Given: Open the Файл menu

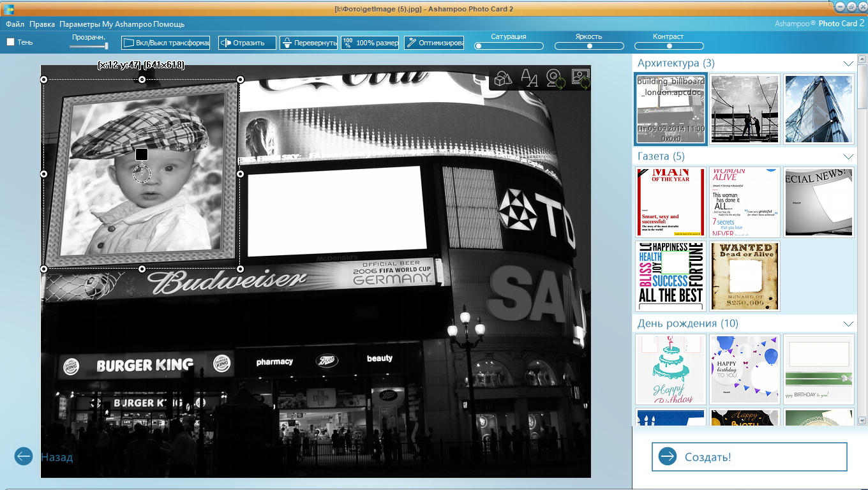Looking at the screenshot, I should [15, 24].
